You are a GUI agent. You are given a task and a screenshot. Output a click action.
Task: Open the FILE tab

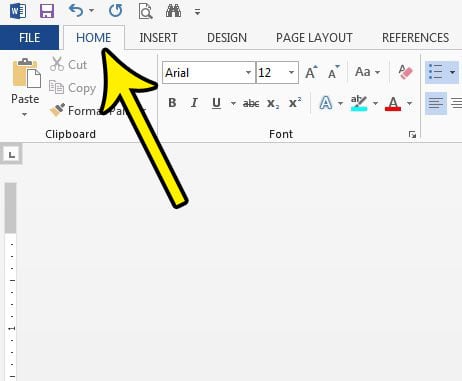tap(29, 38)
